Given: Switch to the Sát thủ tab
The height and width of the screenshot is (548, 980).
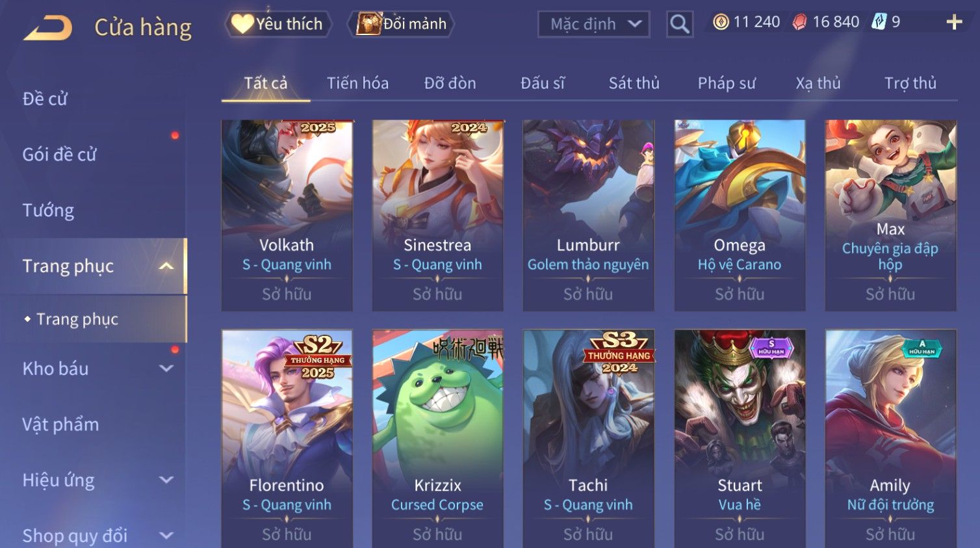Looking at the screenshot, I should pyautogui.click(x=634, y=83).
